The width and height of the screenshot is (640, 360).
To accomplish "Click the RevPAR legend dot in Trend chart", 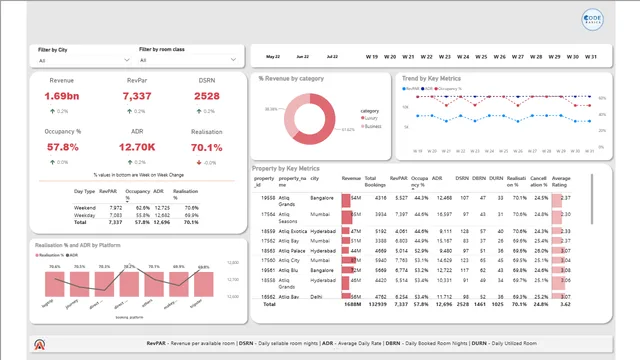I will (x=404, y=89).
